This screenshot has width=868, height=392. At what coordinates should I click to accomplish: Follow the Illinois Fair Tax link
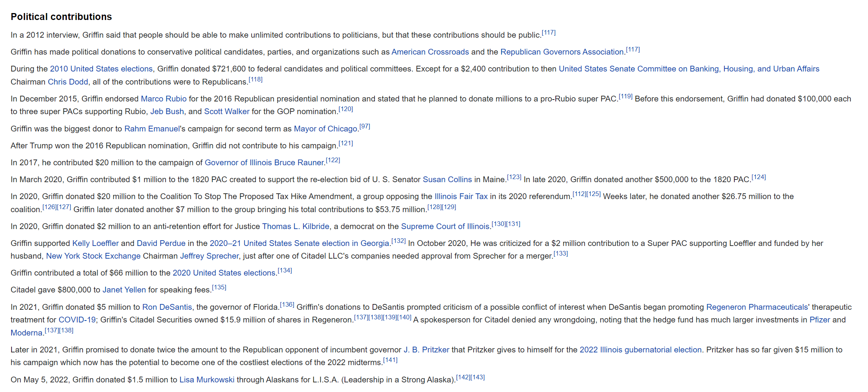(461, 196)
